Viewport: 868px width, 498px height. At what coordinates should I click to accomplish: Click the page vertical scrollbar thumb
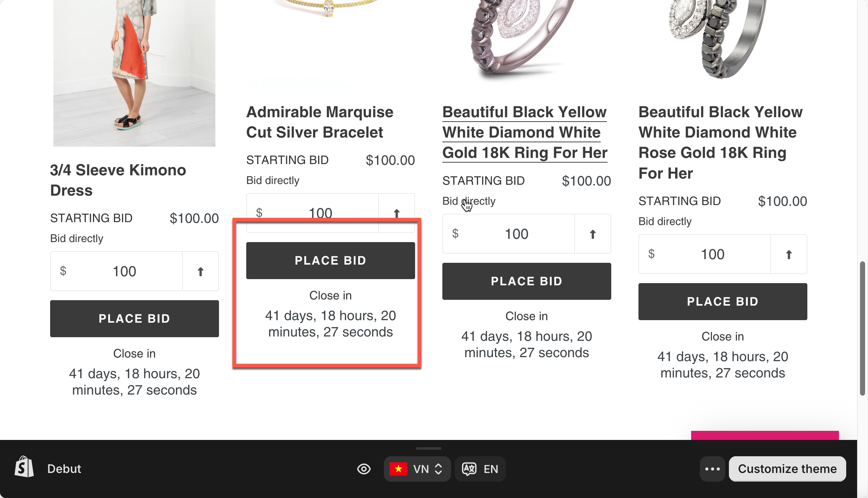point(862,328)
